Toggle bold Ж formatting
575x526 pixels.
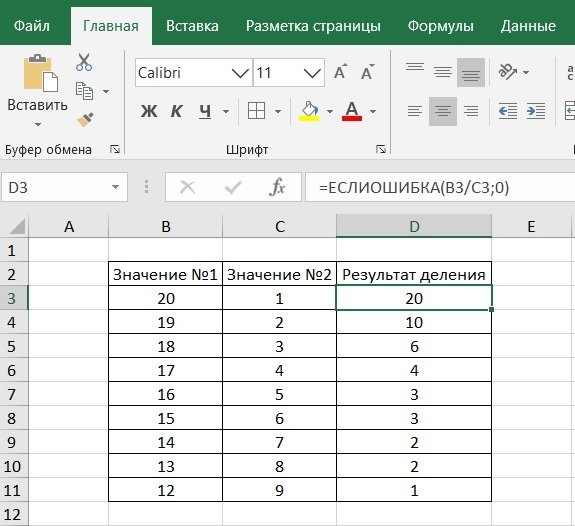(149, 111)
